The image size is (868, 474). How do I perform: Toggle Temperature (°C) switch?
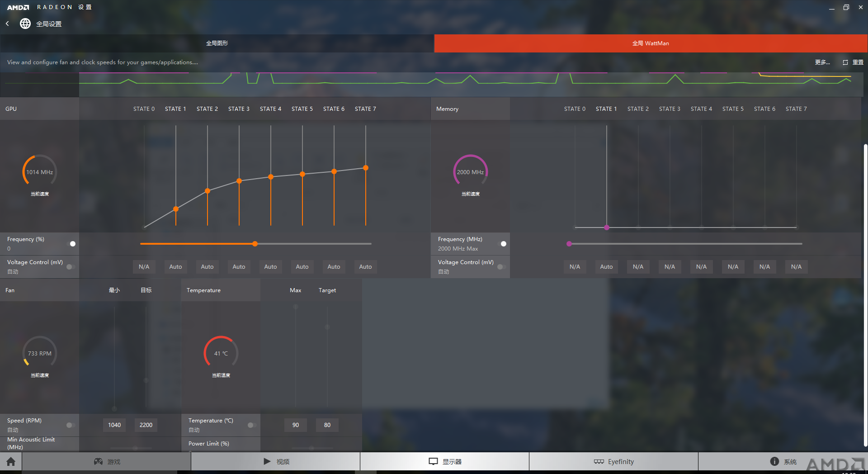click(x=252, y=425)
